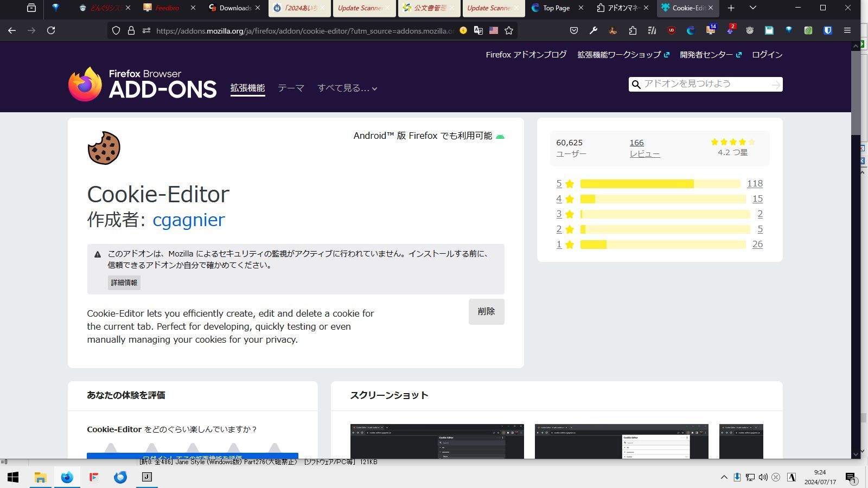
Task: Open the wrench tools icon in toolbar
Action: pos(593,31)
